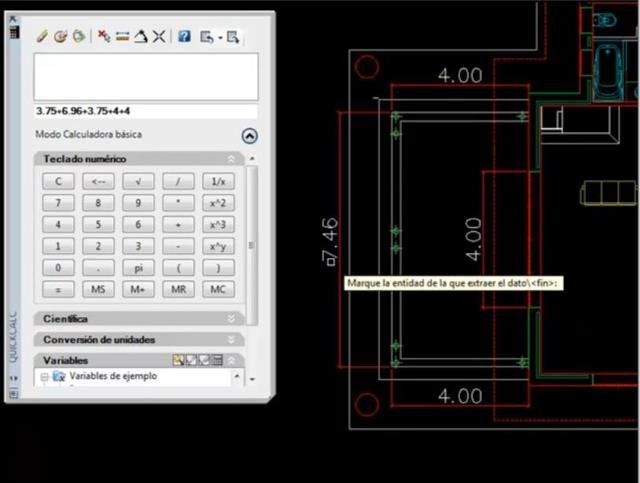Click the auto-hide arrows on QuickCalc title bar
The image size is (640, 483).
[x=14, y=378]
